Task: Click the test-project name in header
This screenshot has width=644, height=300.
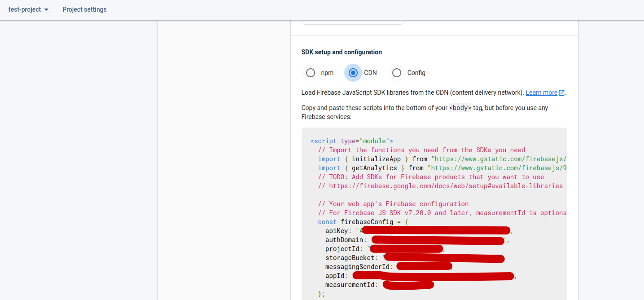Action: (25, 9)
